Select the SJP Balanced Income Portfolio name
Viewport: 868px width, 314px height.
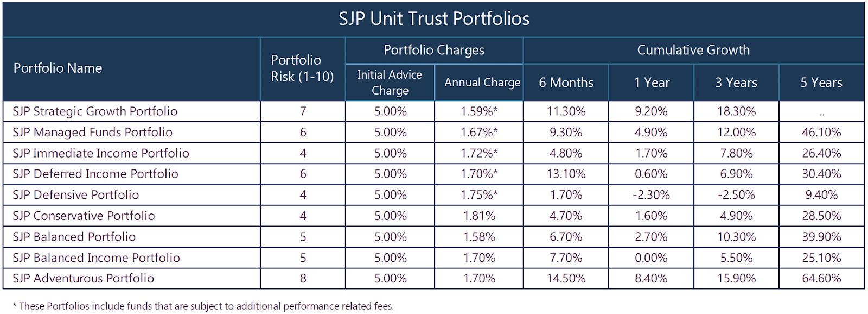(x=97, y=258)
